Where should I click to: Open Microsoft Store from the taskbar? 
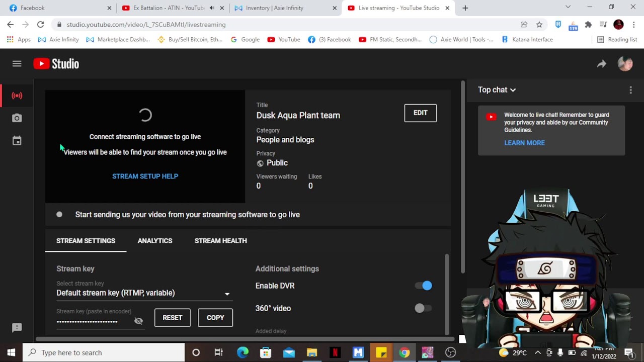click(x=265, y=352)
